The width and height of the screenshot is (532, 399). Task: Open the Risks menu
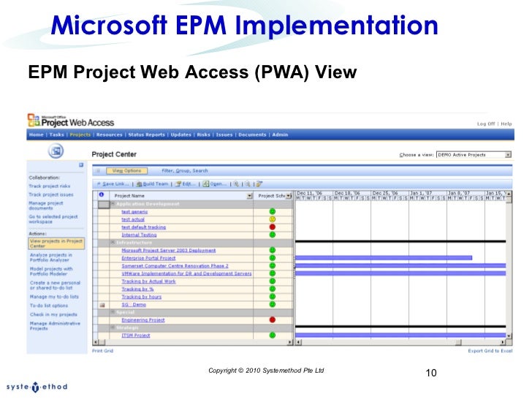pyautogui.click(x=204, y=134)
